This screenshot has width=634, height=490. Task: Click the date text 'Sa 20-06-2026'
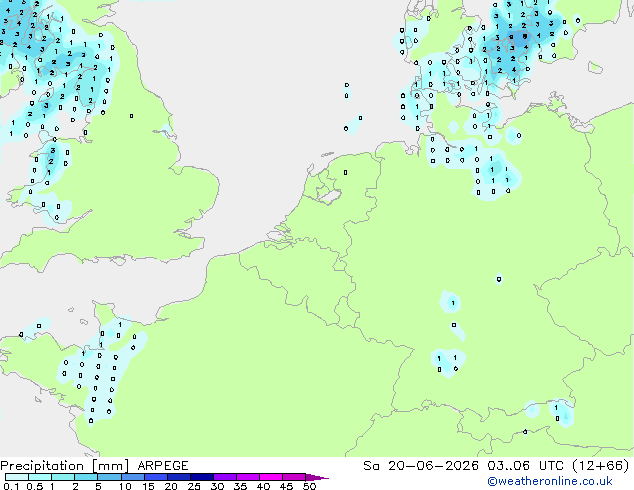click(421, 466)
